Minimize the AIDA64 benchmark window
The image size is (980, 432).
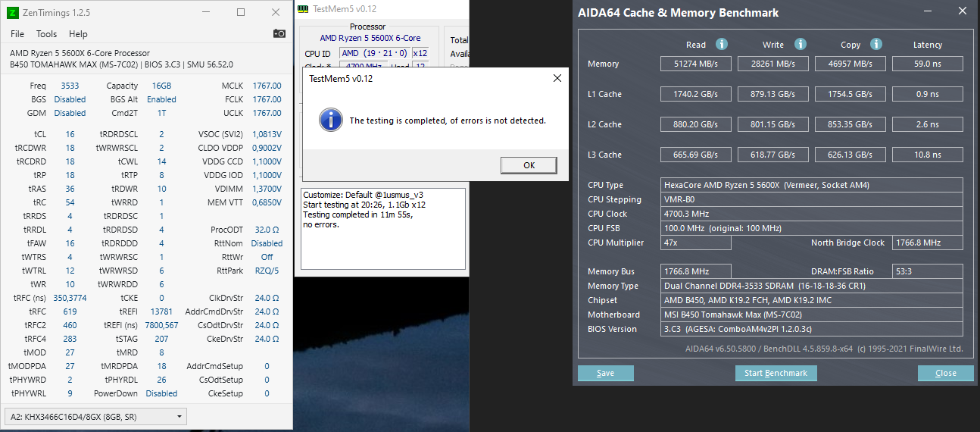coord(926,11)
